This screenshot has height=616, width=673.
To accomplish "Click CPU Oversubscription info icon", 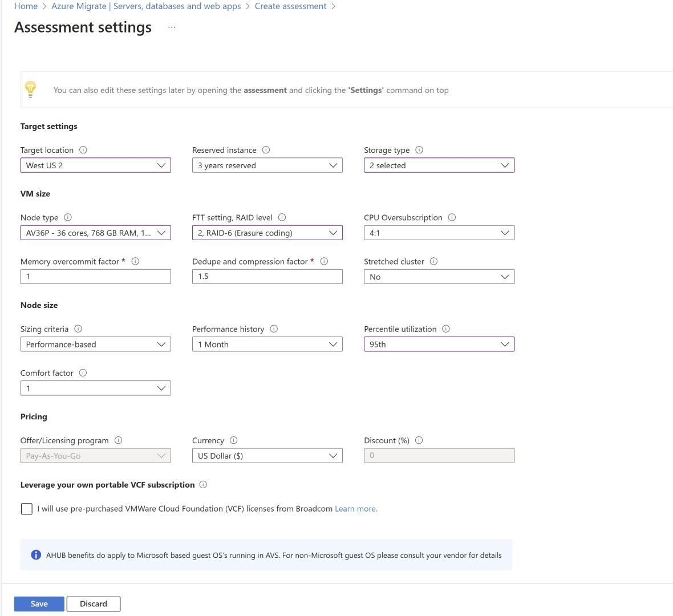I will coord(452,217).
